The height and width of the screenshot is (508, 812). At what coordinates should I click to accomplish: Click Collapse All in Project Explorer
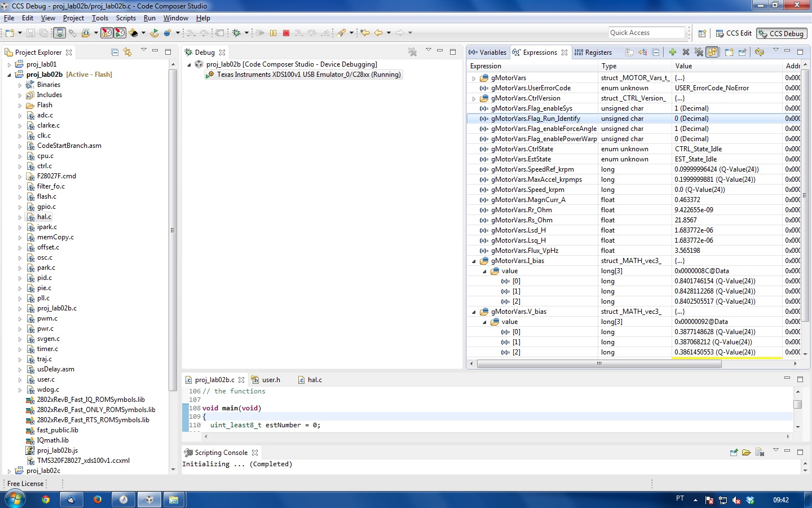(115, 52)
